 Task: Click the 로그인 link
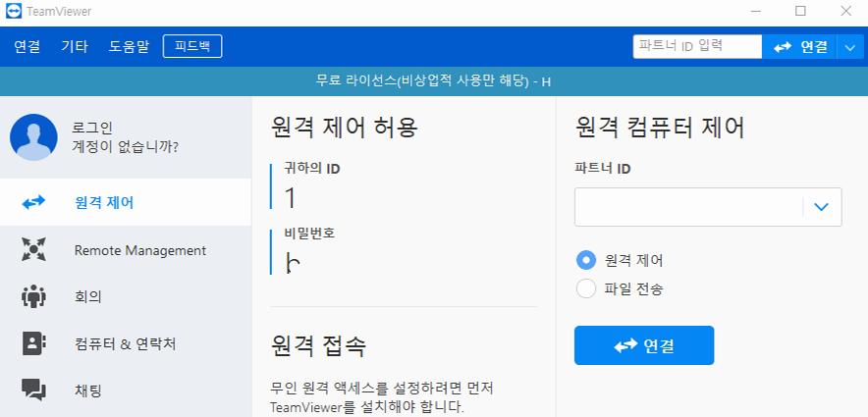[x=92, y=129]
